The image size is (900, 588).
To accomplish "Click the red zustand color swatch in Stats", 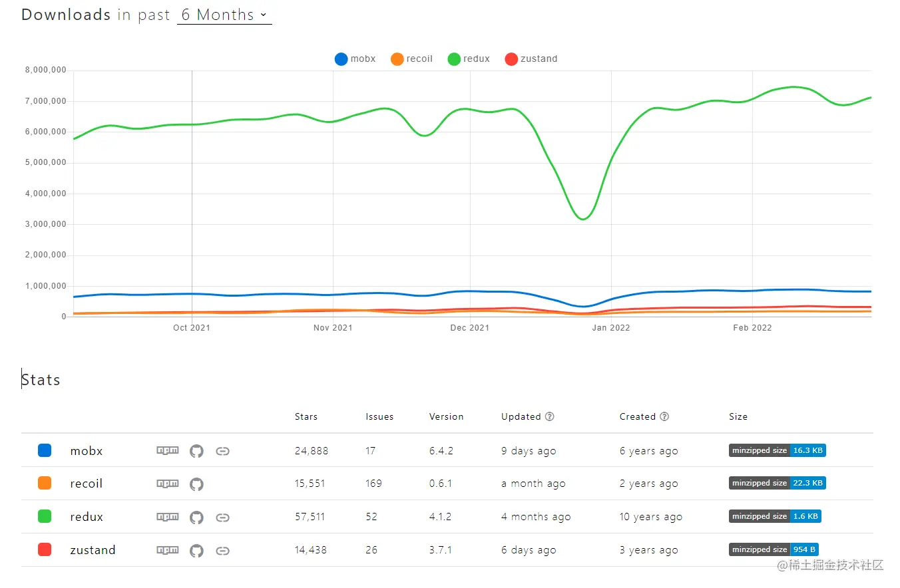I will (x=45, y=550).
